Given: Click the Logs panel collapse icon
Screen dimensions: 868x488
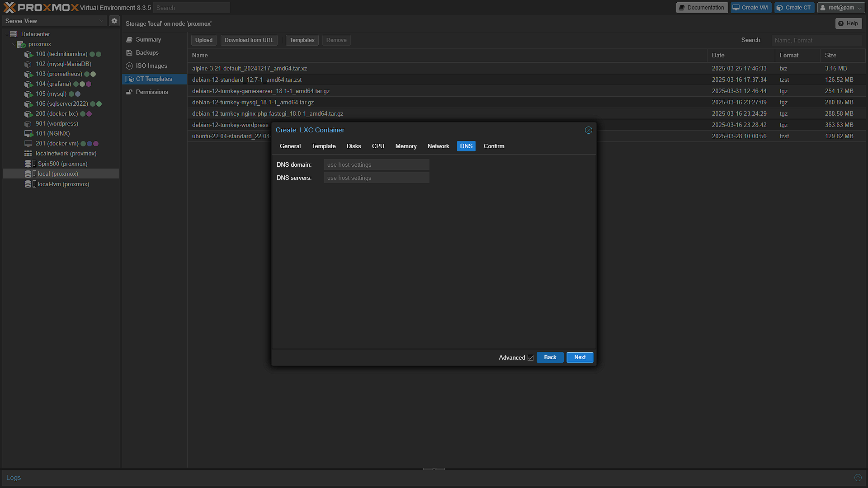Looking at the screenshot, I should pyautogui.click(x=858, y=478).
